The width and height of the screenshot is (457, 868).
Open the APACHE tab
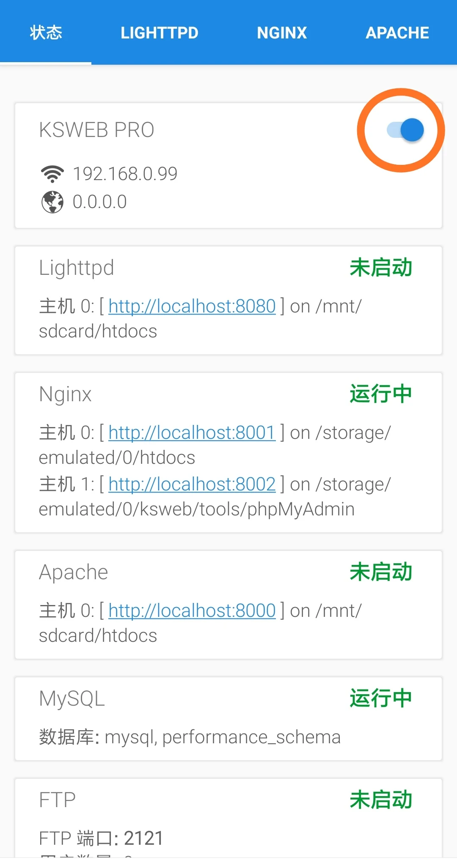pyautogui.click(x=397, y=33)
